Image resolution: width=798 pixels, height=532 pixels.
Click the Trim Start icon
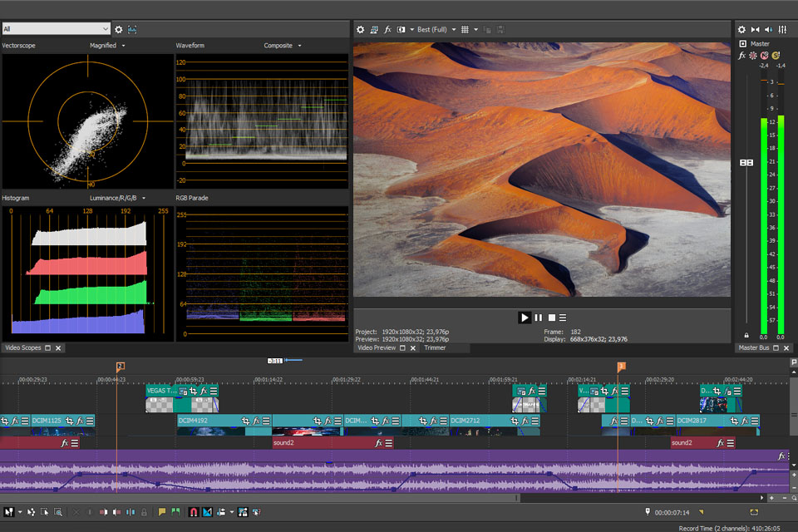coord(103,512)
